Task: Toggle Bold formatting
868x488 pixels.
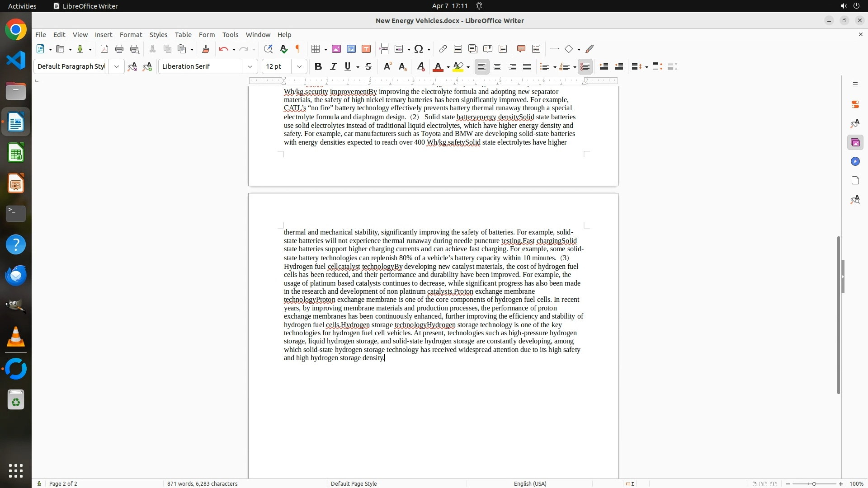Action: click(318, 67)
